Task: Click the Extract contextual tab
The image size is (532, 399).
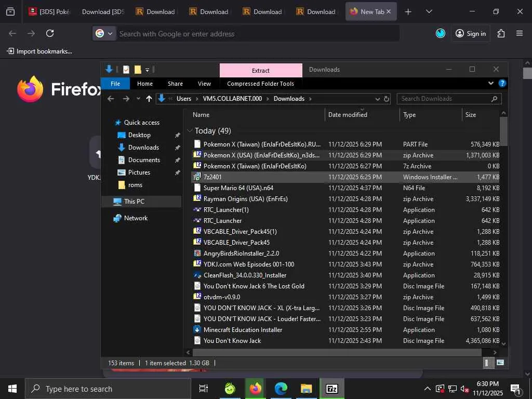Action: [261, 71]
